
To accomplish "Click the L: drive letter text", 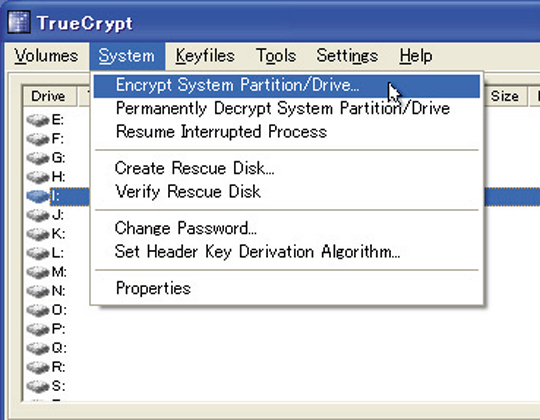I will coord(57,253).
